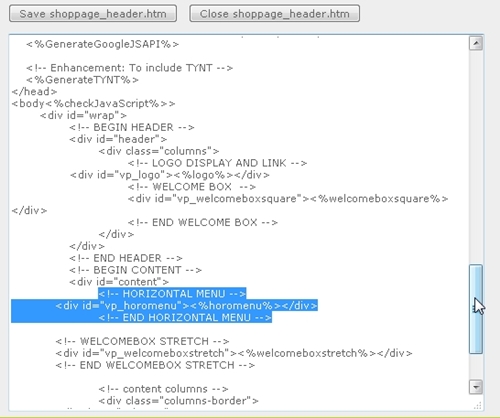Image resolution: width=500 pixels, height=418 pixels.
Task: Click the <%GenerateGoogleJSAPI%> line
Action: (102, 44)
